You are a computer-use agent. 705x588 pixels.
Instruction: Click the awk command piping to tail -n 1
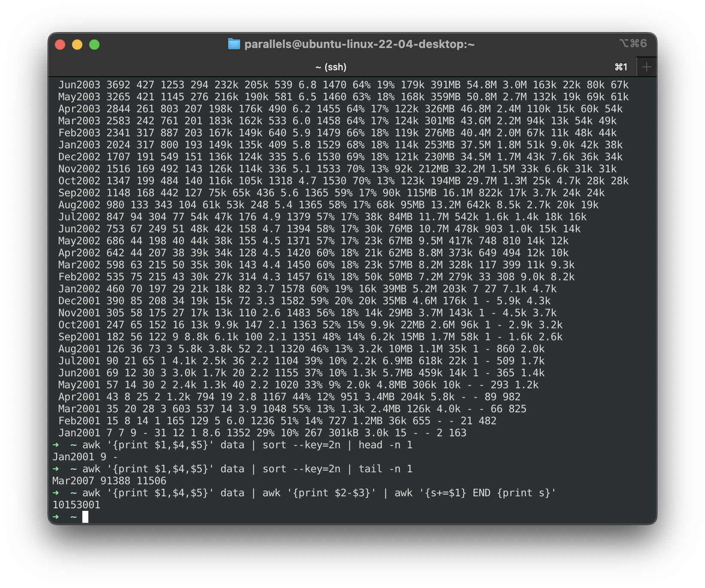click(247, 469)
